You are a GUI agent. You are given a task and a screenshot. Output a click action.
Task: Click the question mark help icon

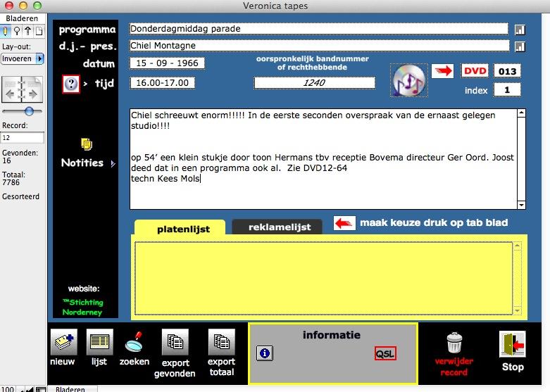[x=70, y=84]
